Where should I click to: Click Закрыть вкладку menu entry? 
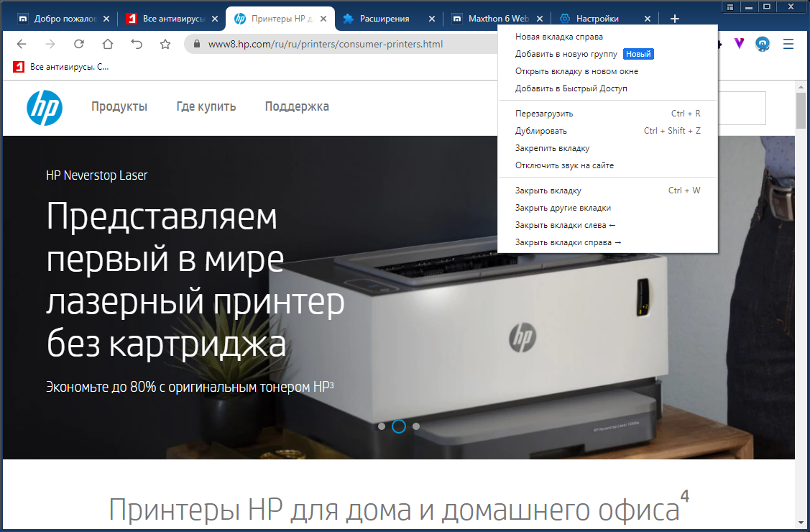607,191
